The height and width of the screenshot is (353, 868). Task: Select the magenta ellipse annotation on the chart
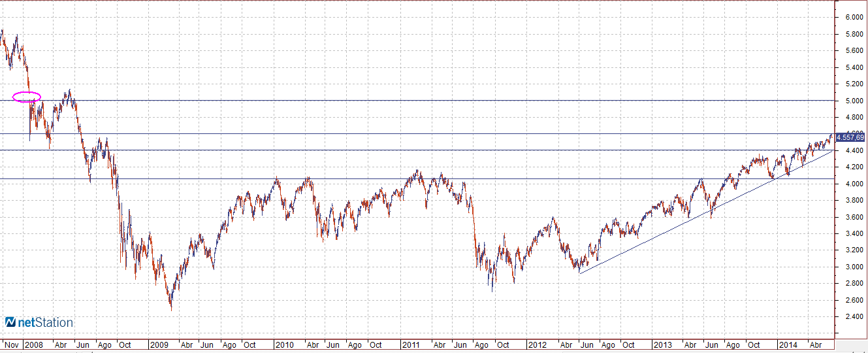click(27, 97)
